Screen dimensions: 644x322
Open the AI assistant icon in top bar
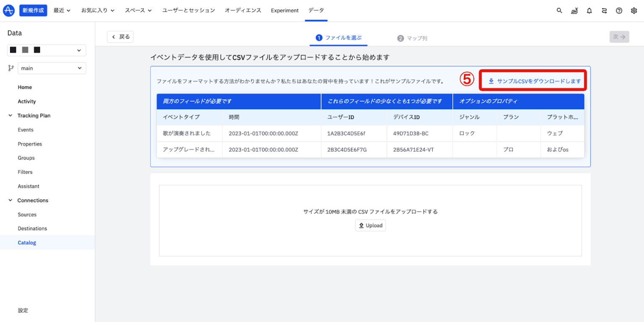[x=574, y=10]
